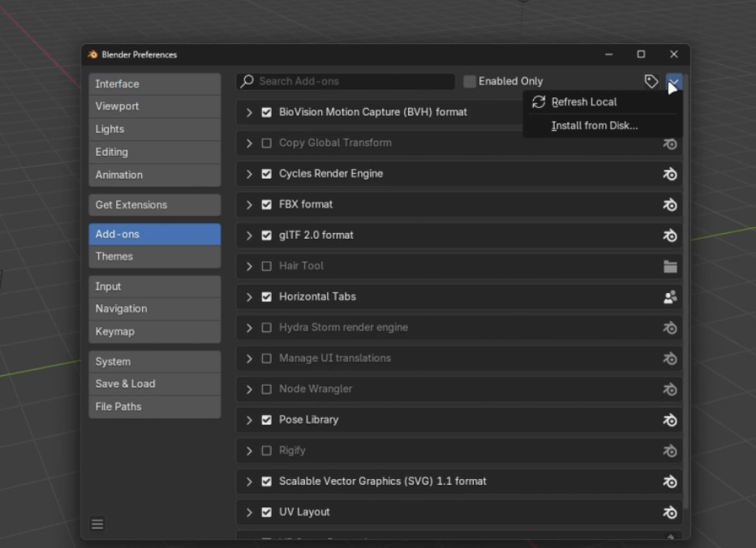756x548 pixels.
Task: Open the Get Extensions section
Action: (x=155, y=205)
